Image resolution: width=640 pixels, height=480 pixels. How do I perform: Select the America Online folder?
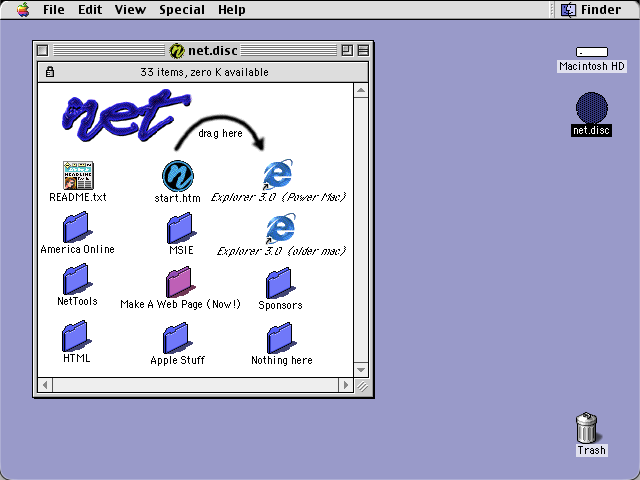(x=77, y=227)
